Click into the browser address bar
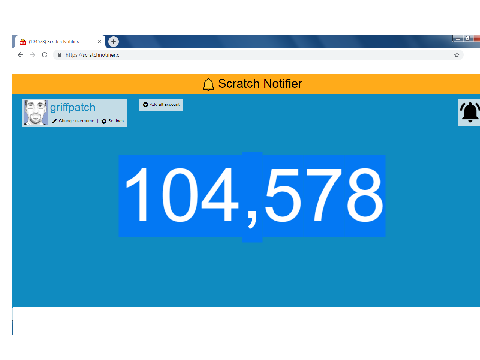The image size is (480, 360). [258, 55]
